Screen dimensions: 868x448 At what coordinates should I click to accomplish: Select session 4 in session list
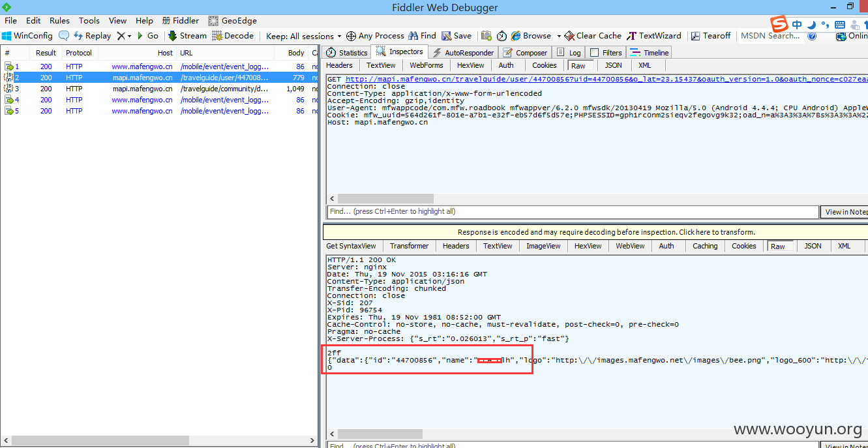(x=160, y=100)
